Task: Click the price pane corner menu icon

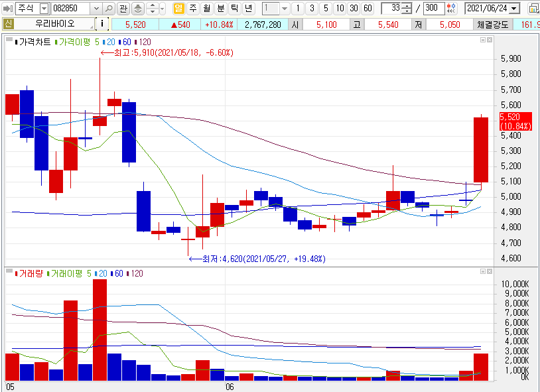Action: point(9,39)
